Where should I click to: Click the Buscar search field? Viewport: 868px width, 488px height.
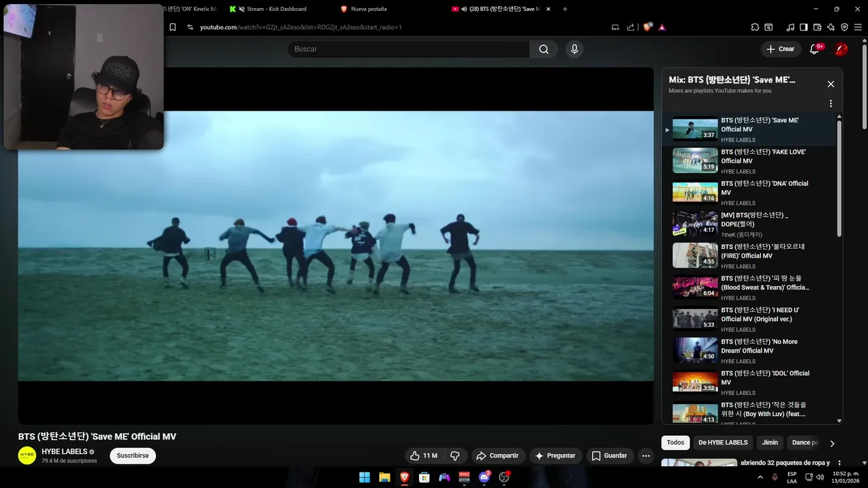coord(409,49)
